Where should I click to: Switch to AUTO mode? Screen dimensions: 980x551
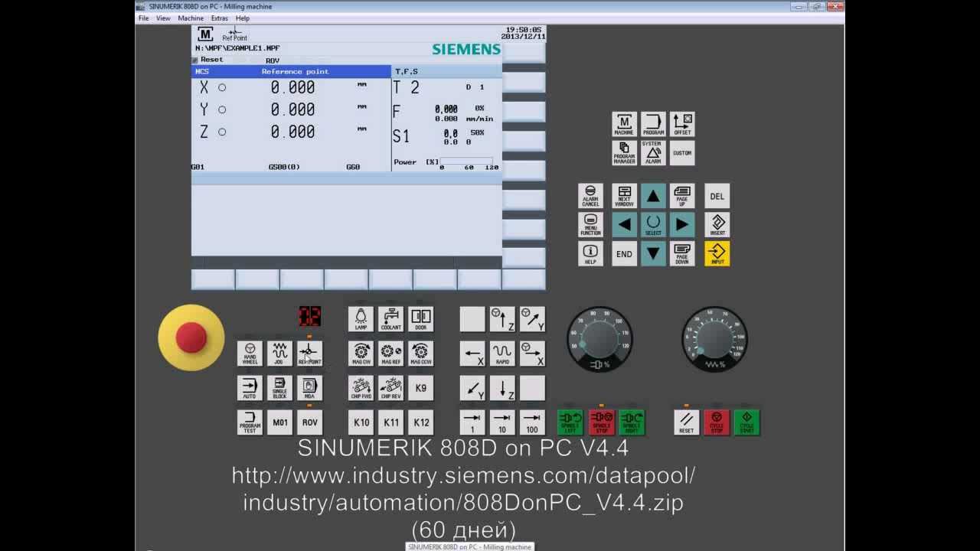[250, 388]
